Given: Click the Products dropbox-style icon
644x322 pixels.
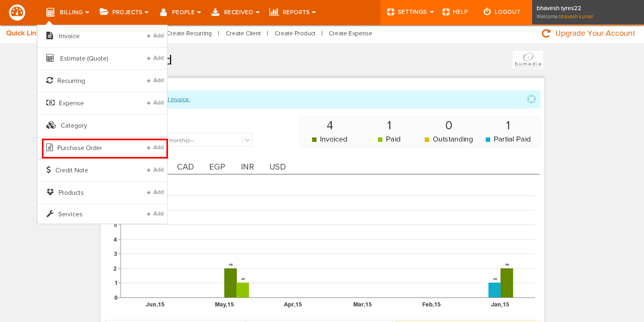Looking at the screenshot, I should (50, 192).
